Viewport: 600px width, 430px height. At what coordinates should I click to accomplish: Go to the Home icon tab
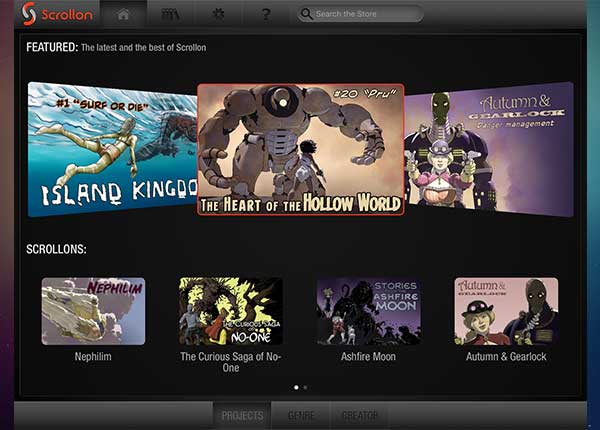[124, 14]
